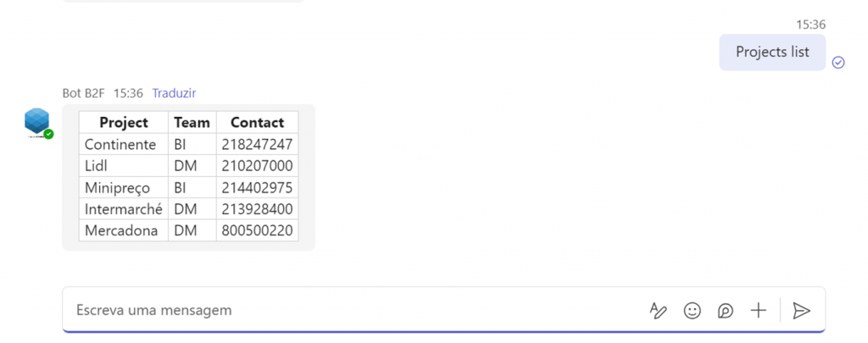Screen dimensions: 868x343
Task: Select the Intermarché table cell
Action: 124,209
